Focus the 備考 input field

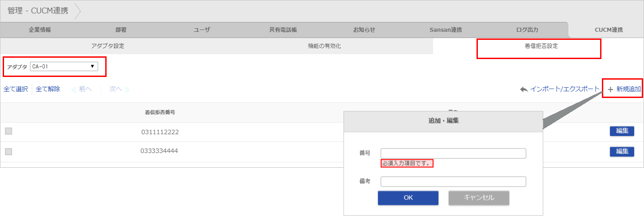point(453,182)
